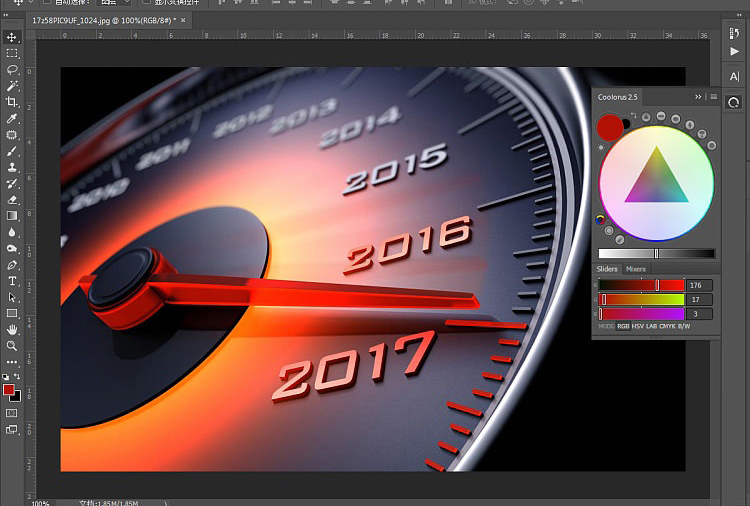This screenshot has width=750, height=506.
Task: Select the Coolorus 2.5 panel tab
Action: pyautogui.click(x=618, y=97)
